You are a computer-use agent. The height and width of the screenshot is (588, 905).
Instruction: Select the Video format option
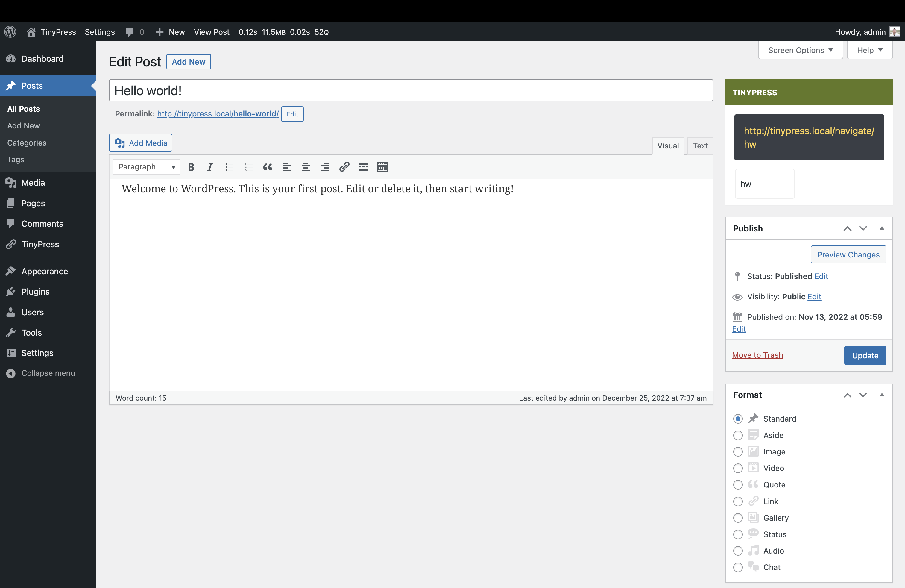point(738,468)
